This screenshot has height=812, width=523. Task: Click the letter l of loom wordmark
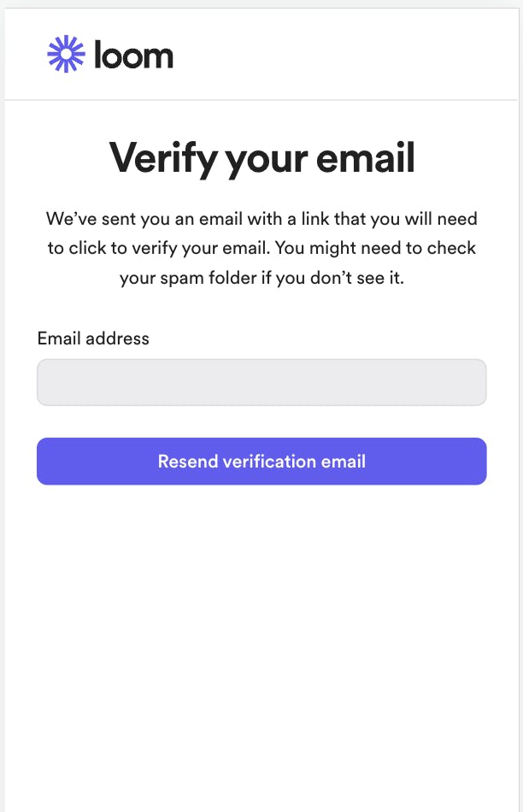pos(97,54)
